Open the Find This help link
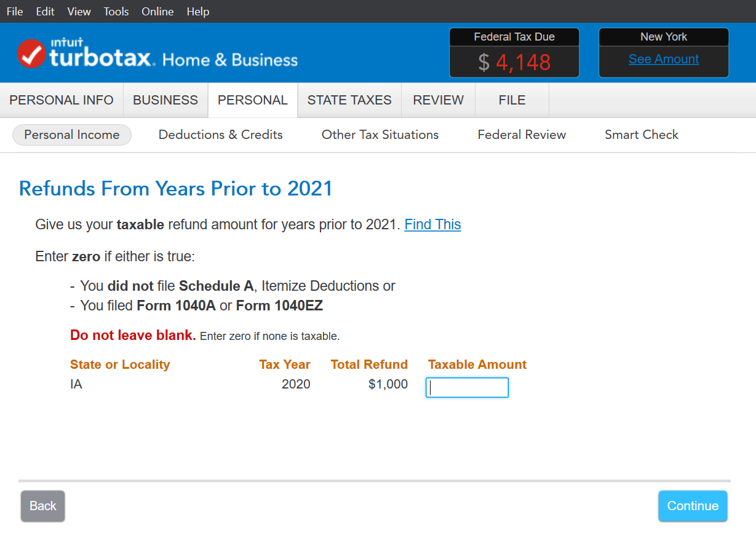Viewport: 756px width, 536px height. tap(432, 224)
